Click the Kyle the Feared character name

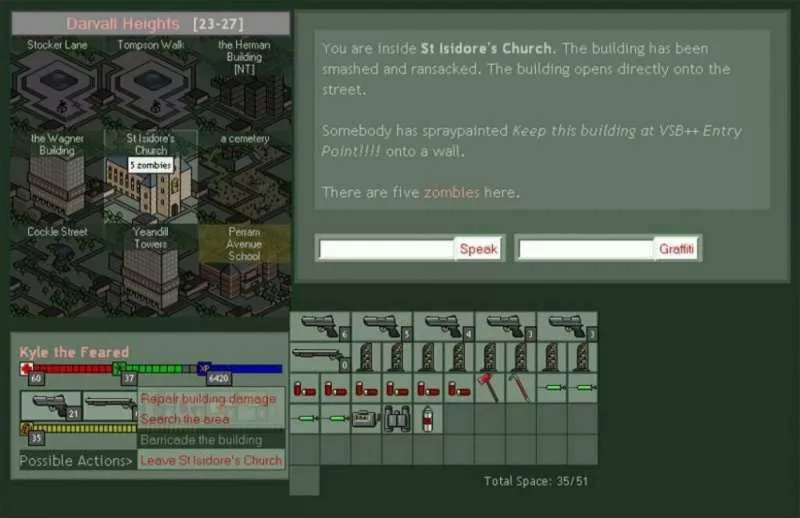pos(74,352)
